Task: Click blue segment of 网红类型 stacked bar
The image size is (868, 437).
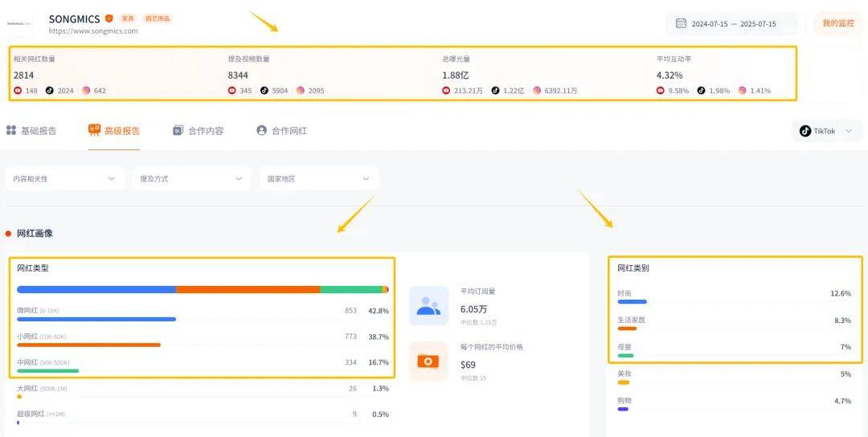Action: pos(96,289)
